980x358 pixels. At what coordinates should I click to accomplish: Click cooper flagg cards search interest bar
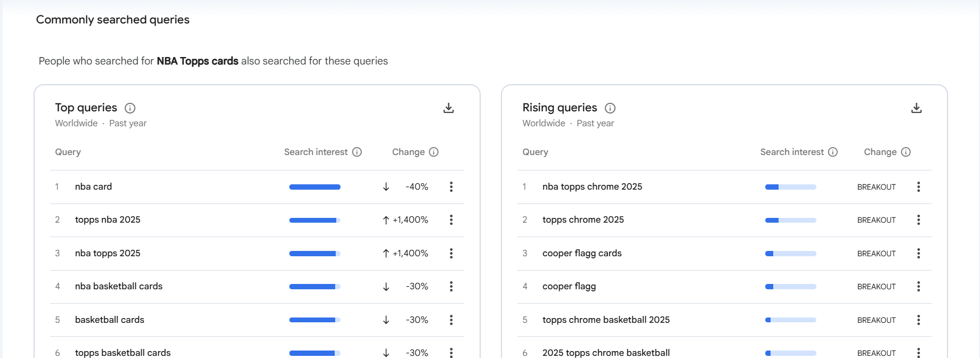point(791,254)
